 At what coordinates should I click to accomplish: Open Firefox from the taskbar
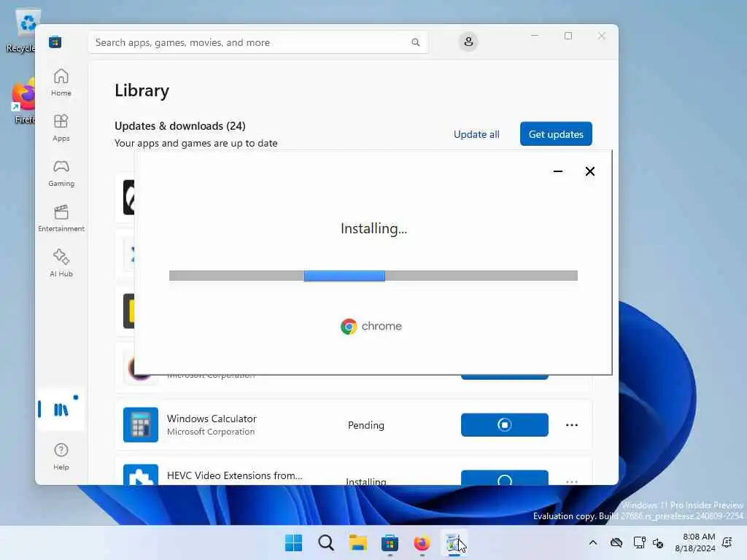(422, 542)
